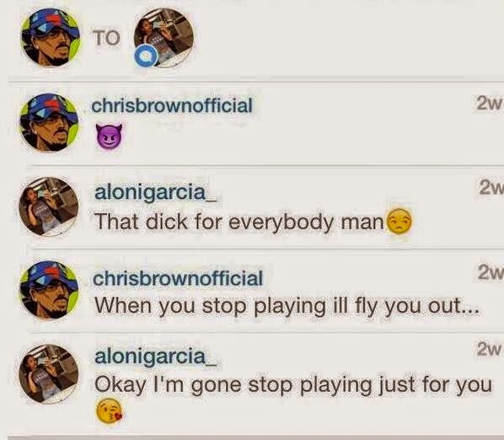Tap the unamused face emoji
Image resolution: width=504 pixels, height=440 pixels.
399,222
